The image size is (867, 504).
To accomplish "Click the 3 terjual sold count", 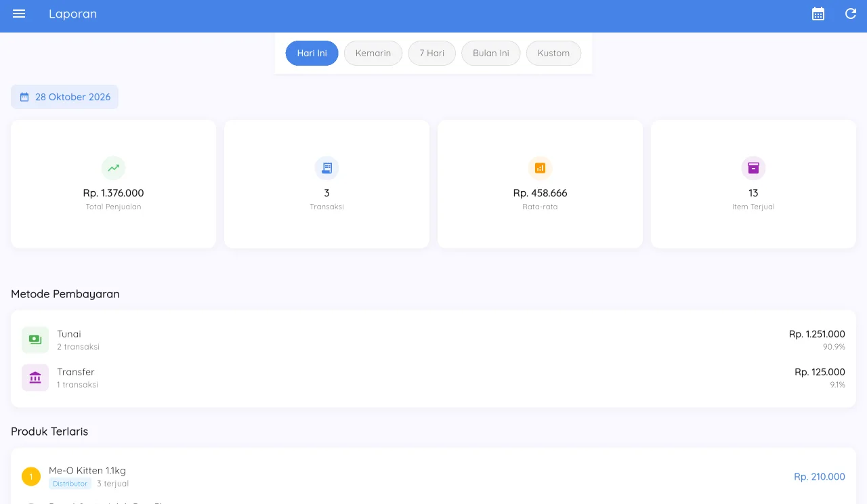I will pos(112,484).
